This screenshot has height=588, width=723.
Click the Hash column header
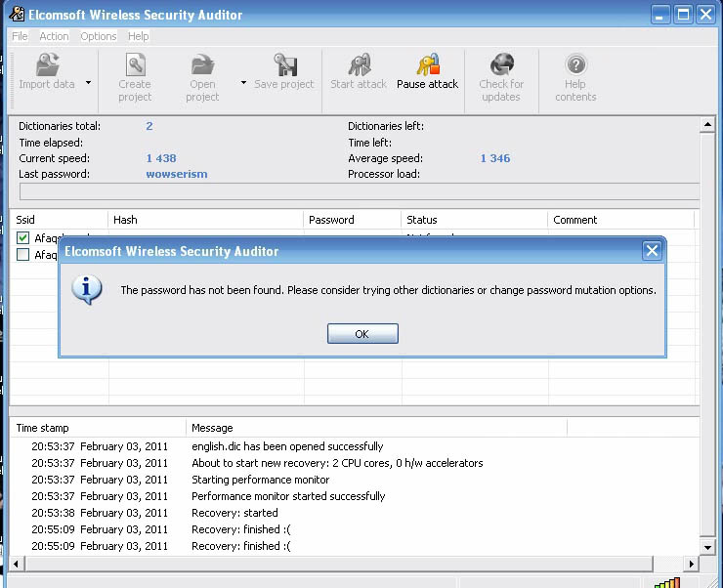(x=205, y=220)
